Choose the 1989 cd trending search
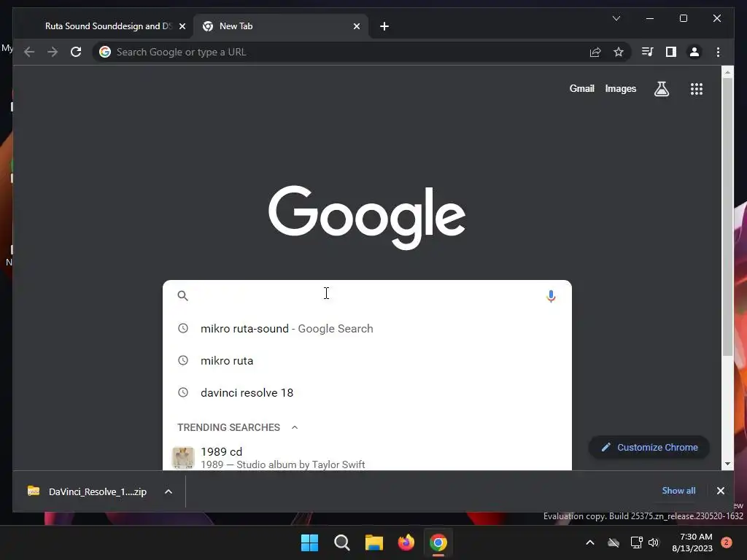This screenshot has width=747, height=560. tap(367, 458)
